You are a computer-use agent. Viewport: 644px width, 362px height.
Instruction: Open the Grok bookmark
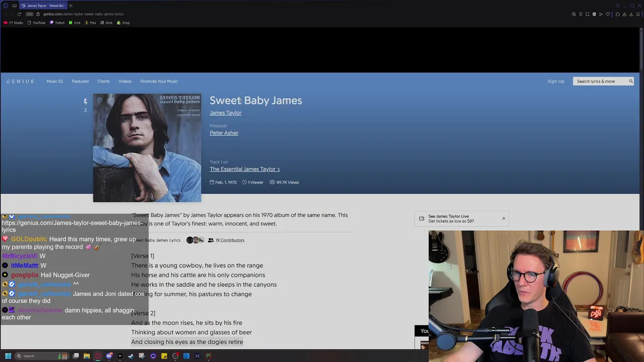[107, 23]
